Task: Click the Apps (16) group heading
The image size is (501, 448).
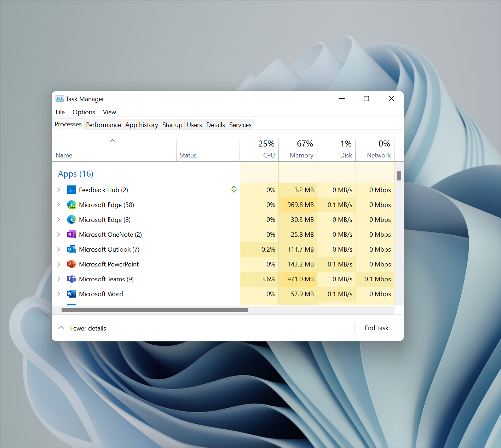Action: pyautogui.click(x=76, y=174)
